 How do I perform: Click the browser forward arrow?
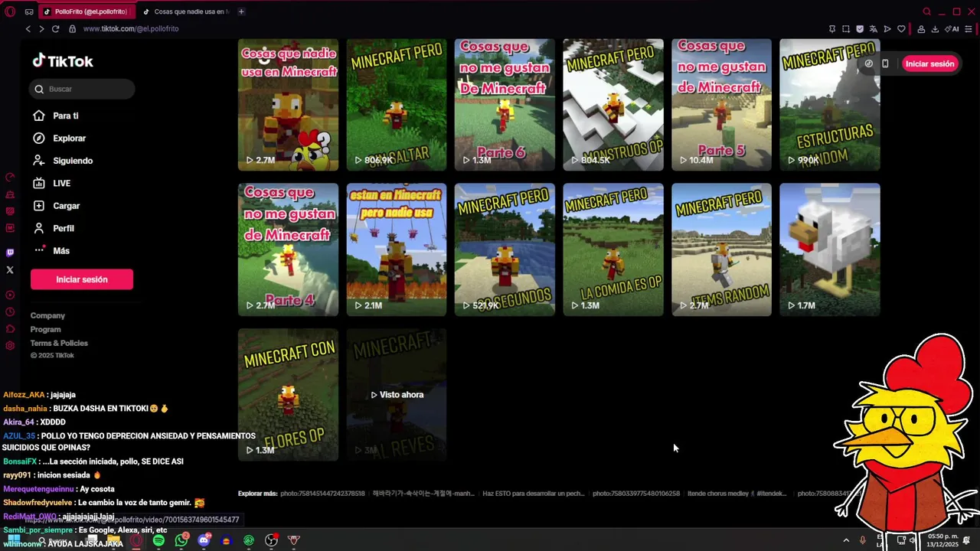point(41,29)
